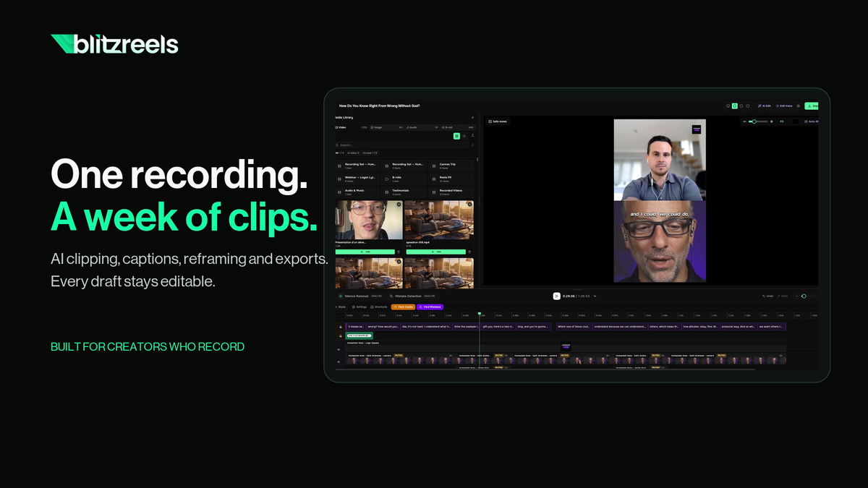Viewport: 868px width, 488px height.
Task: Open timeline Settings
Action: click(x=359, y=307)
